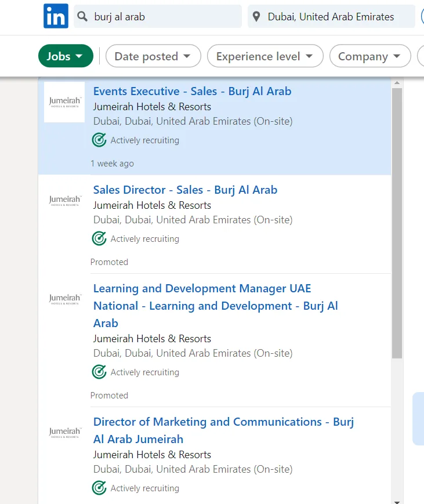Click the job list scrollbar thumb
This screenshot has height=504, width=424.
pos(397,223)
